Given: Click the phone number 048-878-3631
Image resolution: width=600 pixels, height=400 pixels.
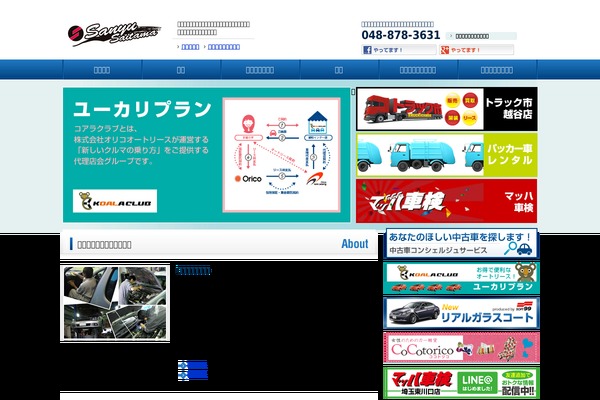Looking at the screenshot, I should click(401, 35).
